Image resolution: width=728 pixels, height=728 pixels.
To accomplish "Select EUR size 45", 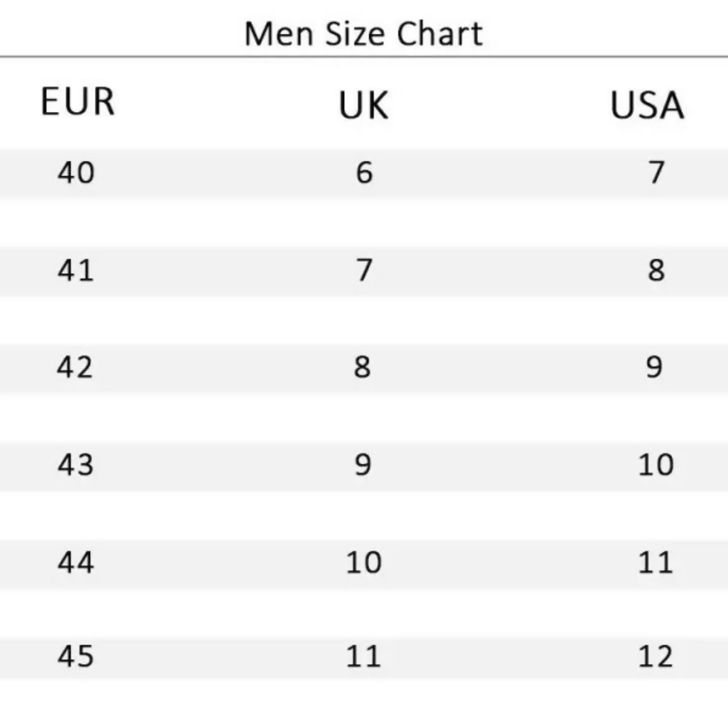I will tap(75, 656).
